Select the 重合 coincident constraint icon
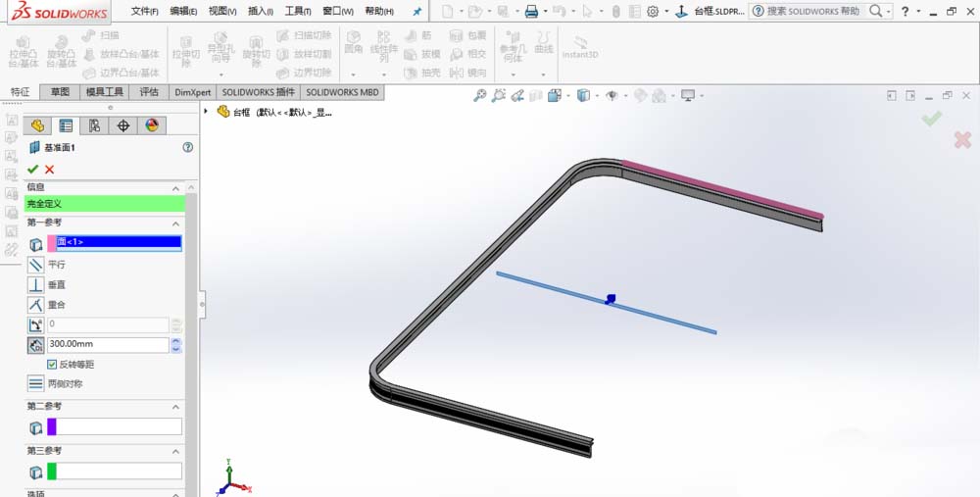This screenshot has height=497, width=980. tap(35, 305)
